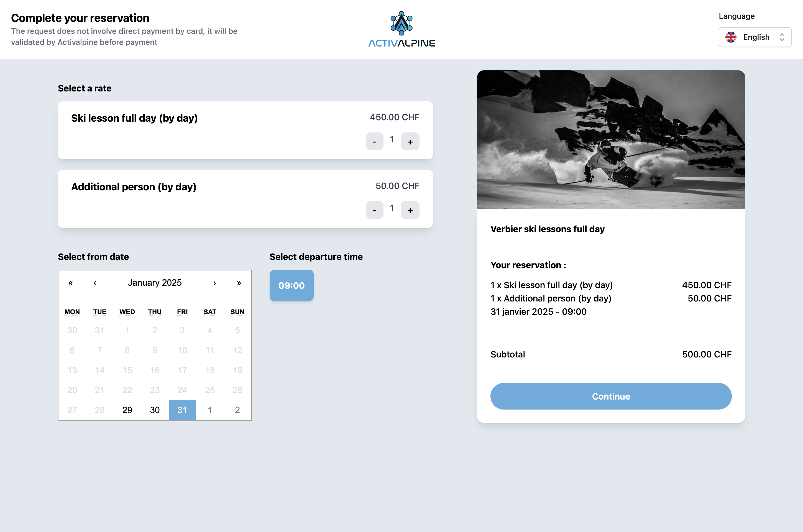
Task: Click the UK flag icon
Action: [x=731, y=37]
